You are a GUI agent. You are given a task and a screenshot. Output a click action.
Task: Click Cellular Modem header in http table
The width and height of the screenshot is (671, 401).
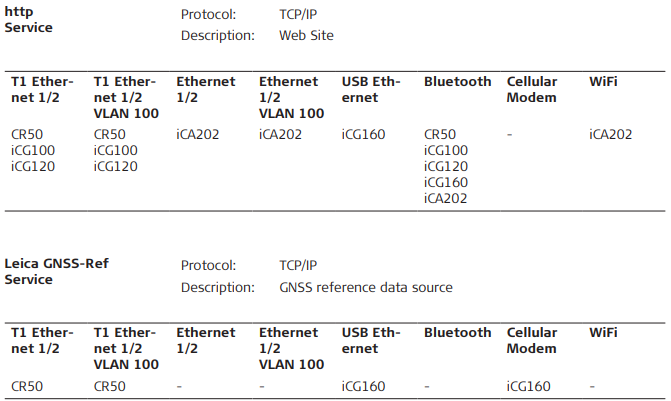click(532, 90)
